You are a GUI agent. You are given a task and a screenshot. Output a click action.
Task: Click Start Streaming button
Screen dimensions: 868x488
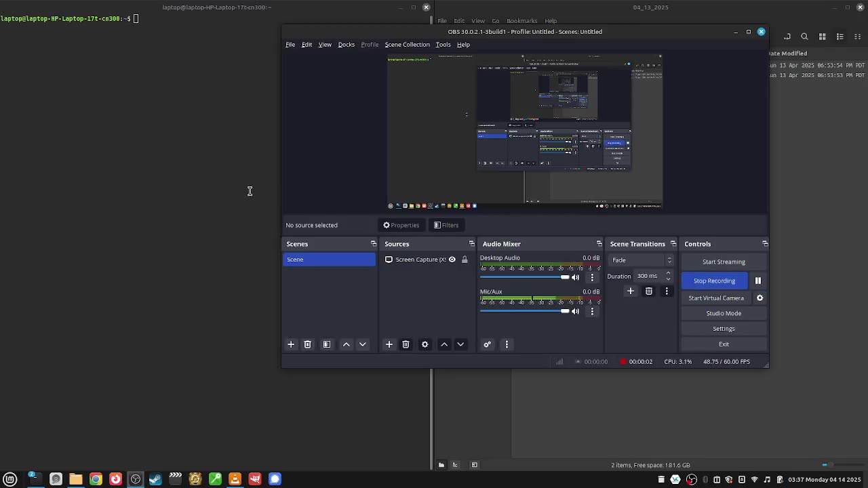(724, 262)
